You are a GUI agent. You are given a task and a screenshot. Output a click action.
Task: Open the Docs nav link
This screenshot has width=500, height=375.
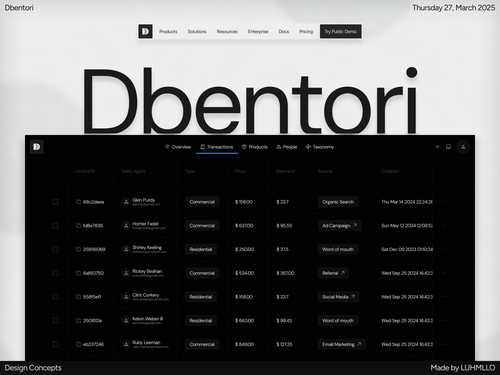(x=284, y=31)
